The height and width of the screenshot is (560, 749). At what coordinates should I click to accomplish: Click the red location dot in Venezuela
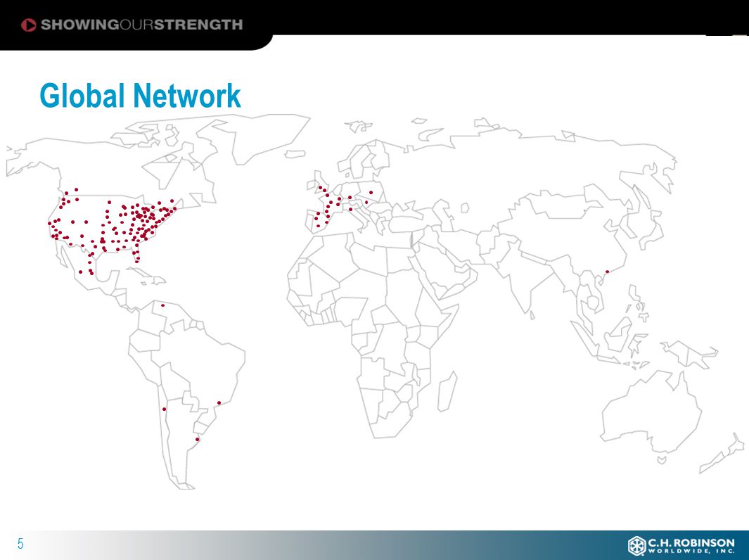point(162,305)
